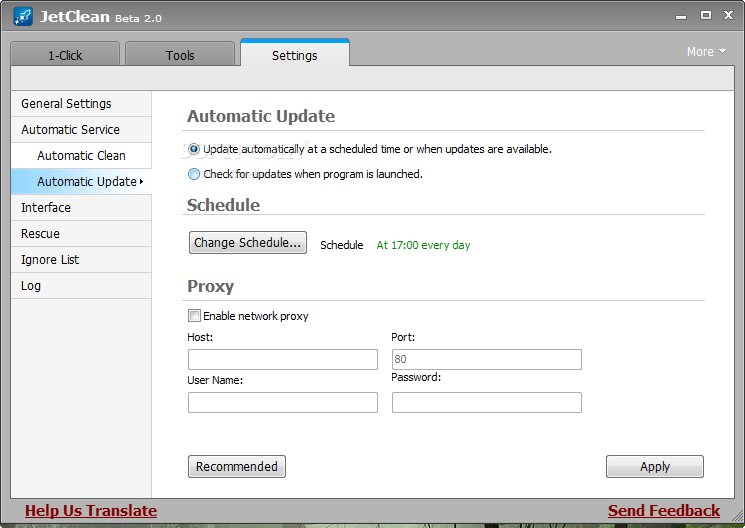The height and width of the screenshot is (528, 745).
Task: Open General Settings in sidebar
Action: [81, 104]
